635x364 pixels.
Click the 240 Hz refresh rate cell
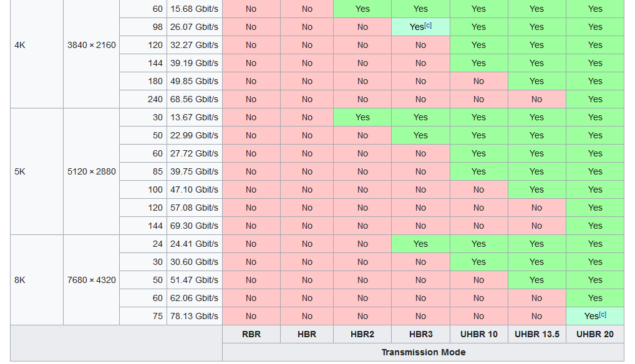[x=143, y=100]
